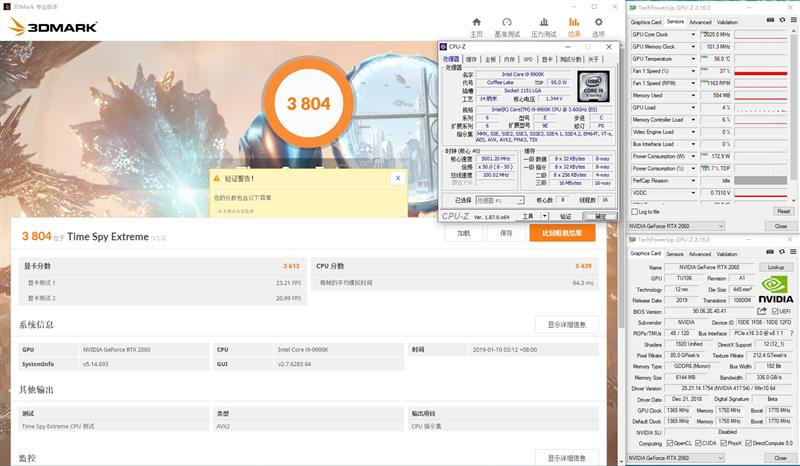Click the Bus Interface question mark icon

click(x=791, y=333)
